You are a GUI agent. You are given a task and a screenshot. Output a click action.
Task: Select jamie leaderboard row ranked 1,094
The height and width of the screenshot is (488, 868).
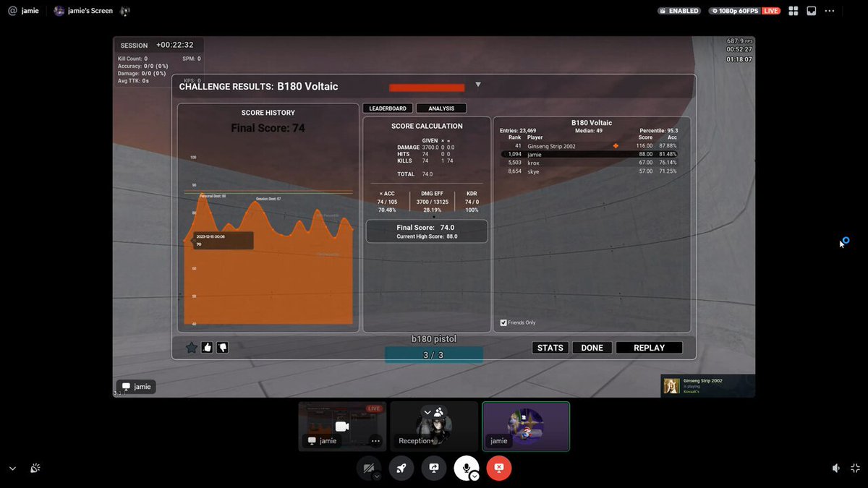591,154
